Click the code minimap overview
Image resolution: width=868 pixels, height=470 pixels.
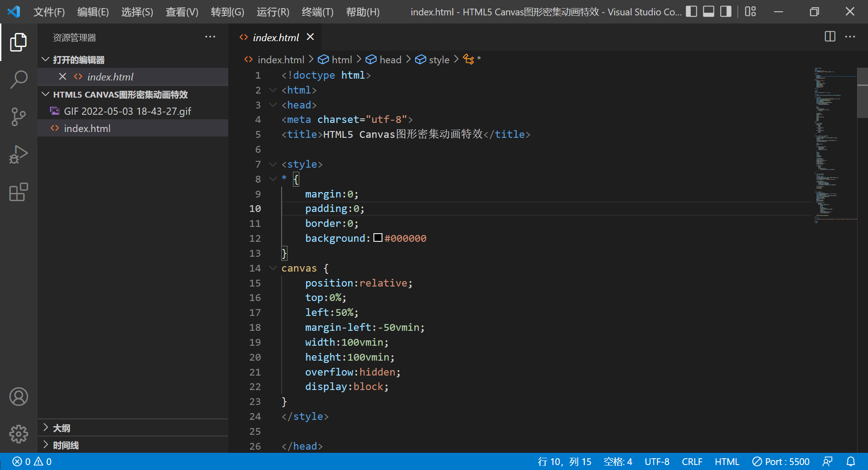click(835, 145)
